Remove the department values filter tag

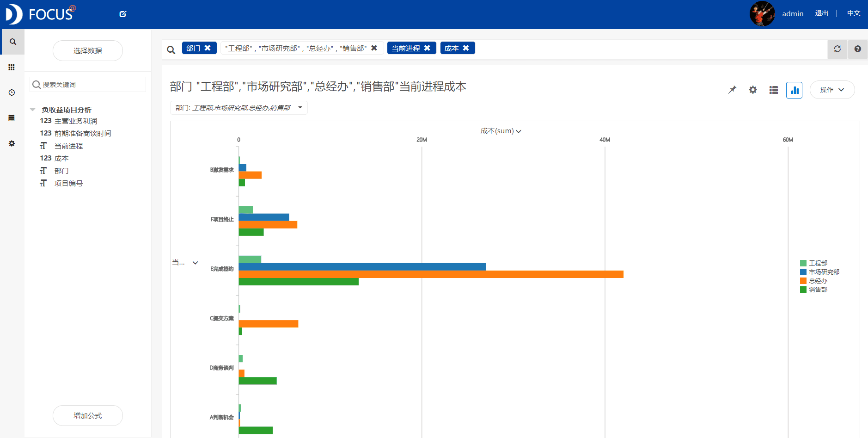[x=374, y=48]
